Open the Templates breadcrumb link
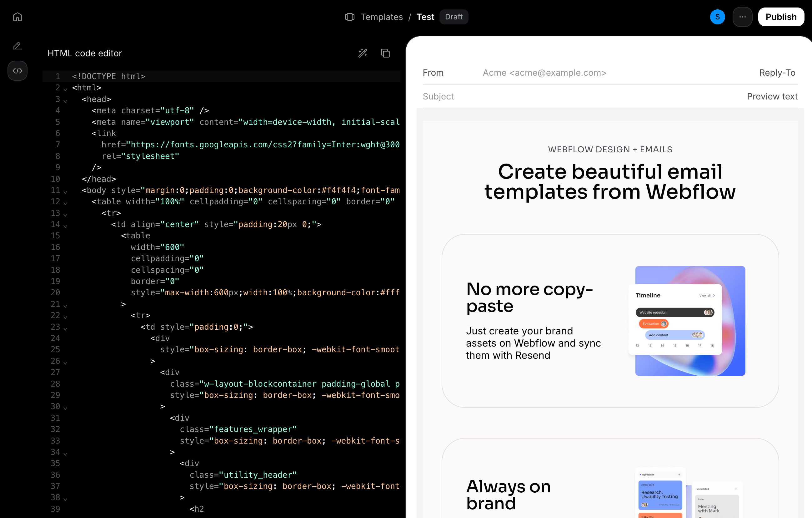This screenshot has width=812, height=518. click(382, 17)
